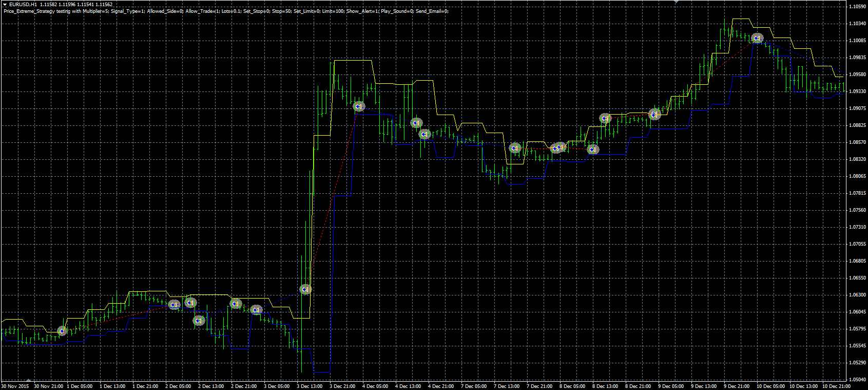
Task: Select the trade arrow at 8 Dec 13:00 near 1.0846
Action: (x=593, y=150)
